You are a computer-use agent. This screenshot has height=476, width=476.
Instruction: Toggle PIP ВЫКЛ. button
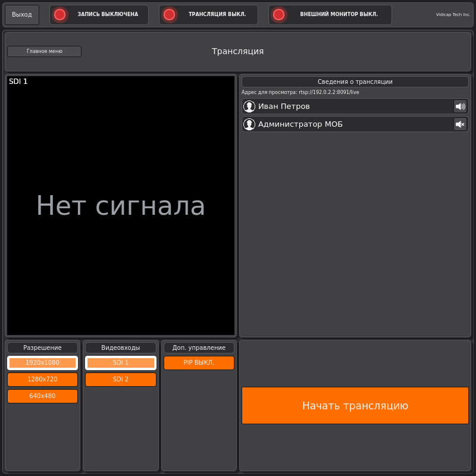click(199, 363)
